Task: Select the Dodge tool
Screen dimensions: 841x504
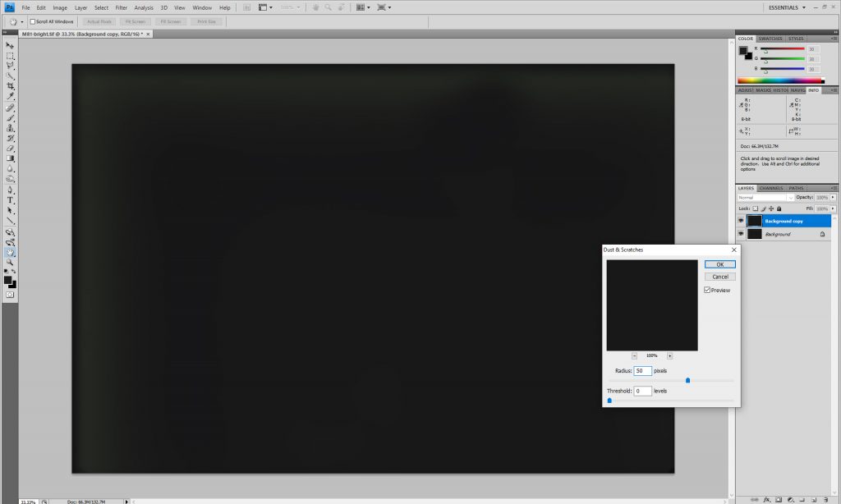Action: click(10, 179)
